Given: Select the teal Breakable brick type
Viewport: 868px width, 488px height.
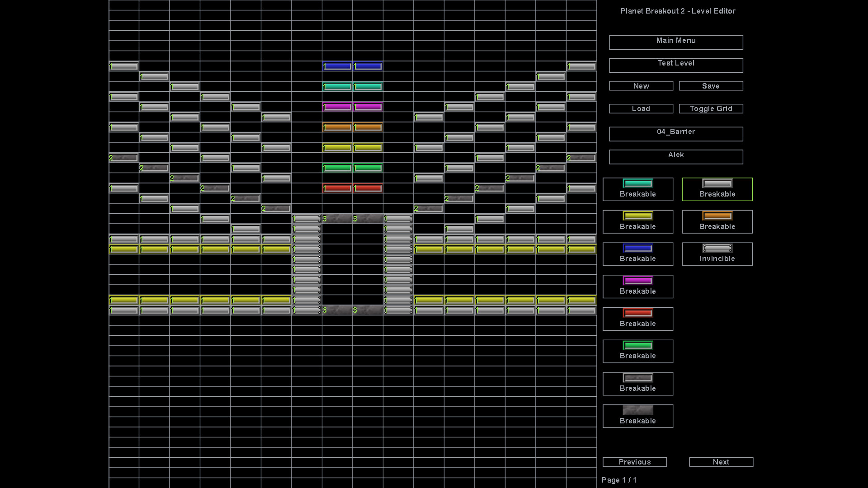Looking at the screenshot, I should 637,189.
